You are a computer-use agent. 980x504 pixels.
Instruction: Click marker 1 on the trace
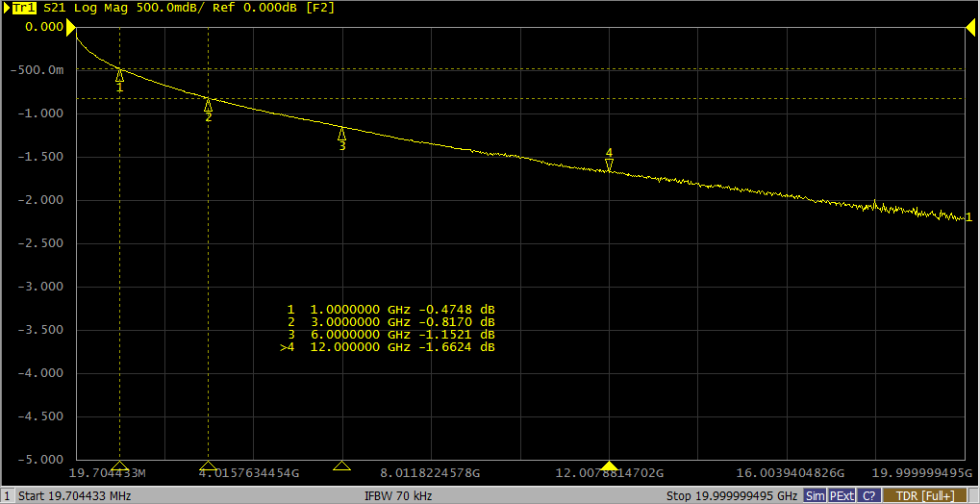pos(119,76)
